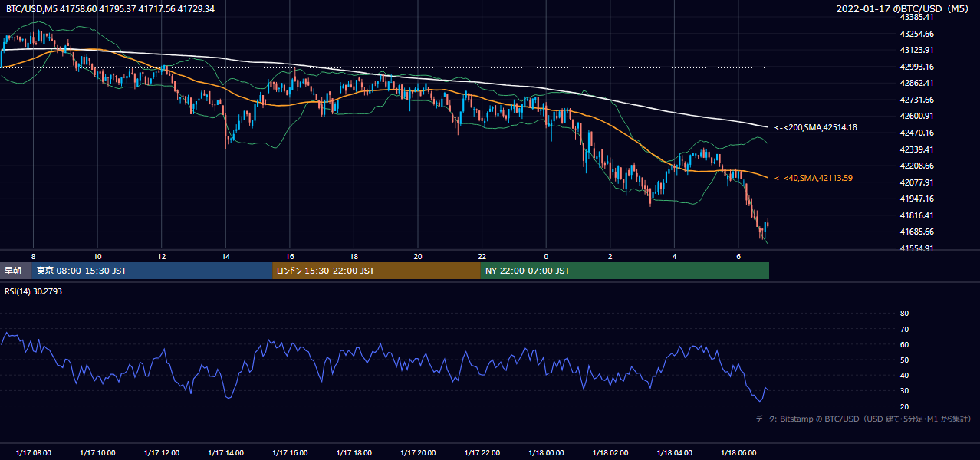This screenshot has width=980, height=460.
Task: Click hour label 0 under price chart
Action: pyautogui.click(x=546, y=256)
